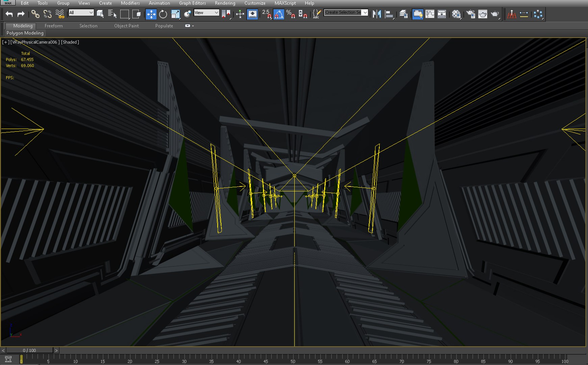588x365 pixels.
Task: Click the Select and Place icon
Action: coord(187,14)
